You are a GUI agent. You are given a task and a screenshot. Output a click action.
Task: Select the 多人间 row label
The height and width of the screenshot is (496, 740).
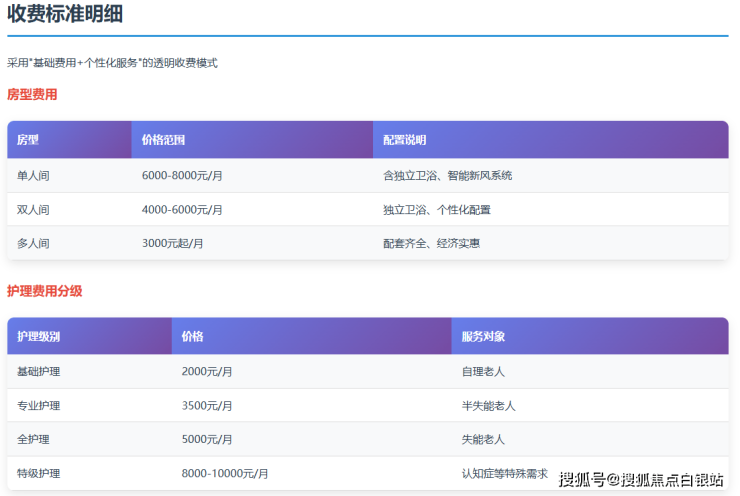pyautogui.click(x=33, y=244)
